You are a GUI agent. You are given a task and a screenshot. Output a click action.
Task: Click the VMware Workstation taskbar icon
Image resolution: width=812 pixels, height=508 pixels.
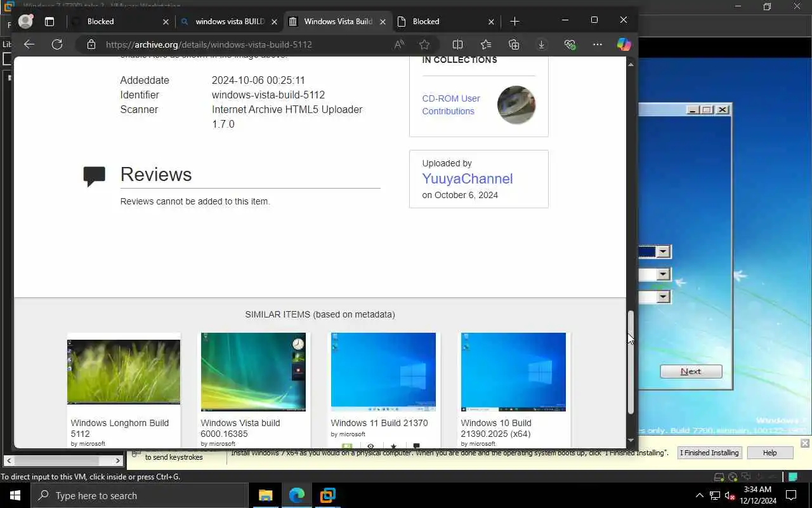[327, 495]
